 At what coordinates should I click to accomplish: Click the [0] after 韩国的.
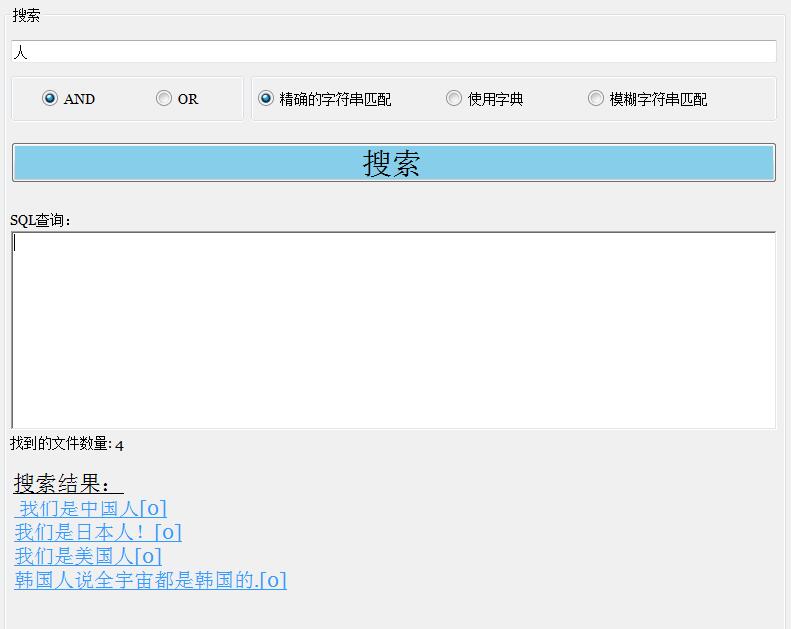tap(273, 580)
